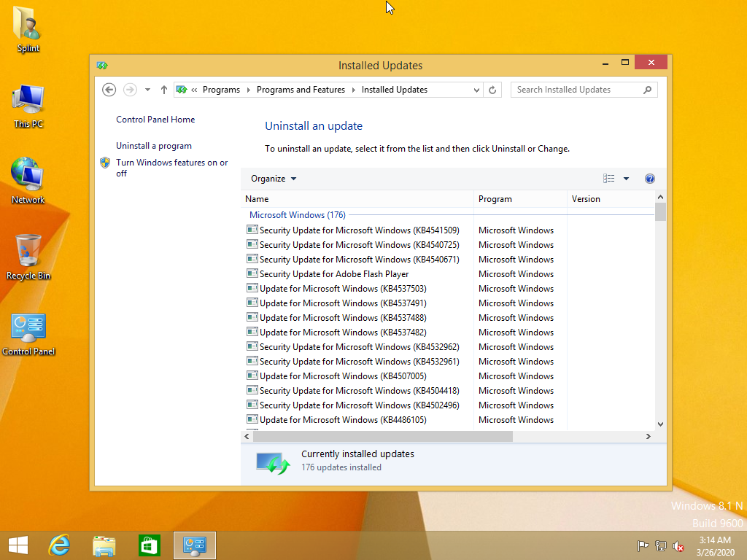This screenshot has width=747, height=560.
Task: Expand the address bar history dropdown
Action: point(476,90)
